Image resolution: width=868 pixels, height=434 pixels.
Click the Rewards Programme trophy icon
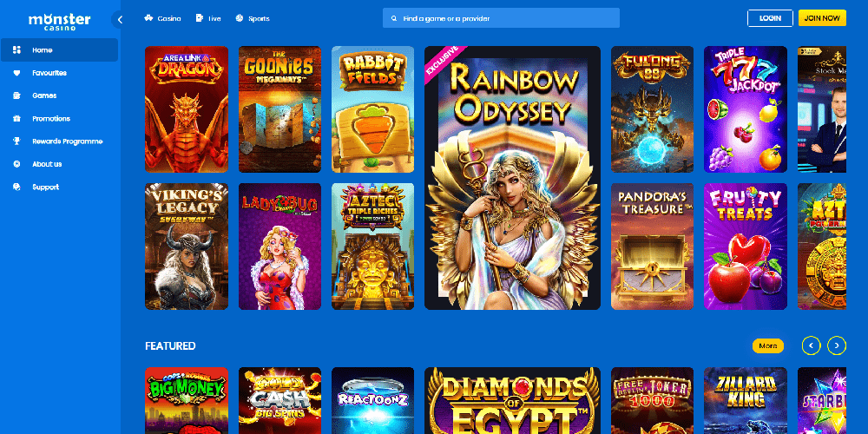click(x=16, y=141)
